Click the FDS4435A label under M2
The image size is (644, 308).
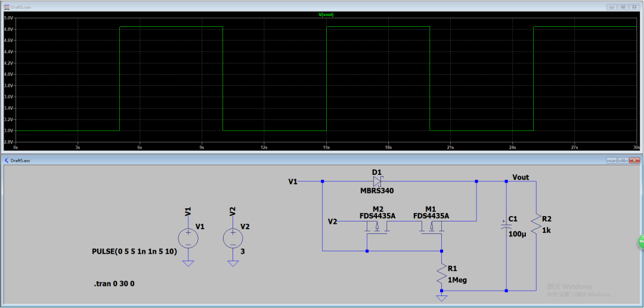pyautogui.click(x=377, y=215)
